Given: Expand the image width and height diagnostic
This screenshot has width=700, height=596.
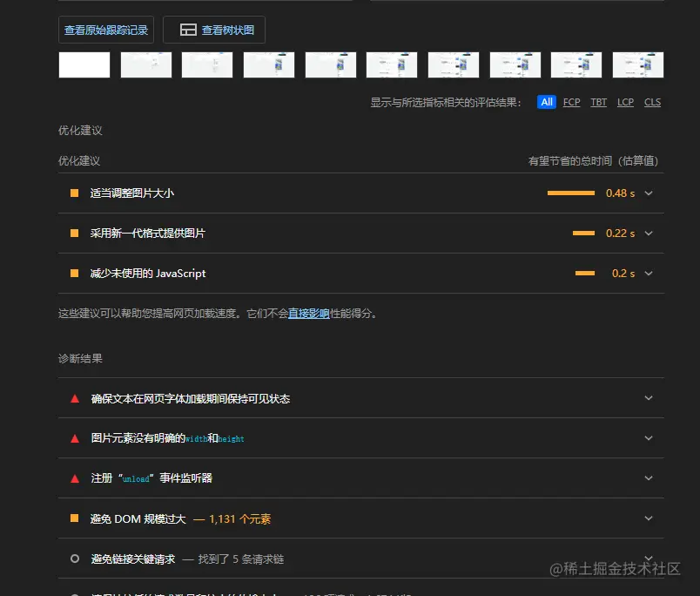Looking at the screenshot, I should point(649,437).
